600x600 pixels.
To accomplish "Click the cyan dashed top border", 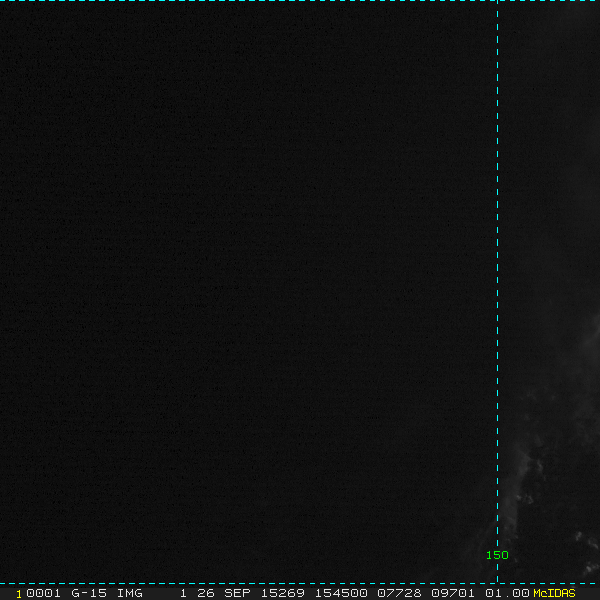I will [300, 1].
